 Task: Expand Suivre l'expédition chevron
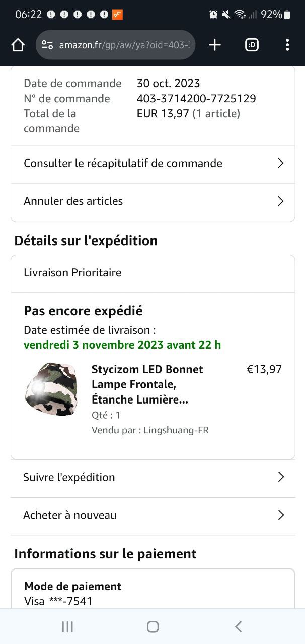coord(281,477)
